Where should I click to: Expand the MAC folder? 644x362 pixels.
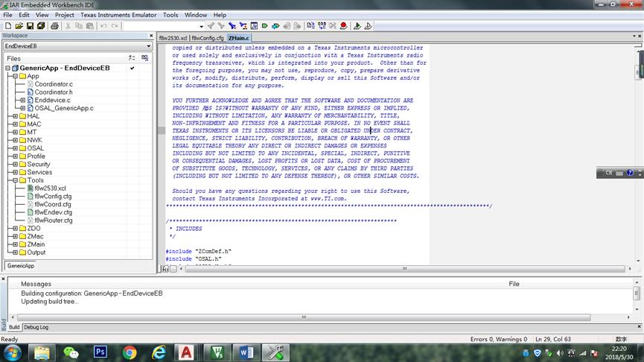tap(15, 124)
